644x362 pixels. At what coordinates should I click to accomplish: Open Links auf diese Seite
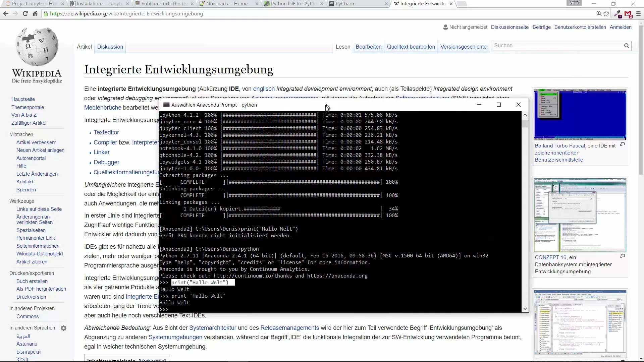tap(39, 209)
